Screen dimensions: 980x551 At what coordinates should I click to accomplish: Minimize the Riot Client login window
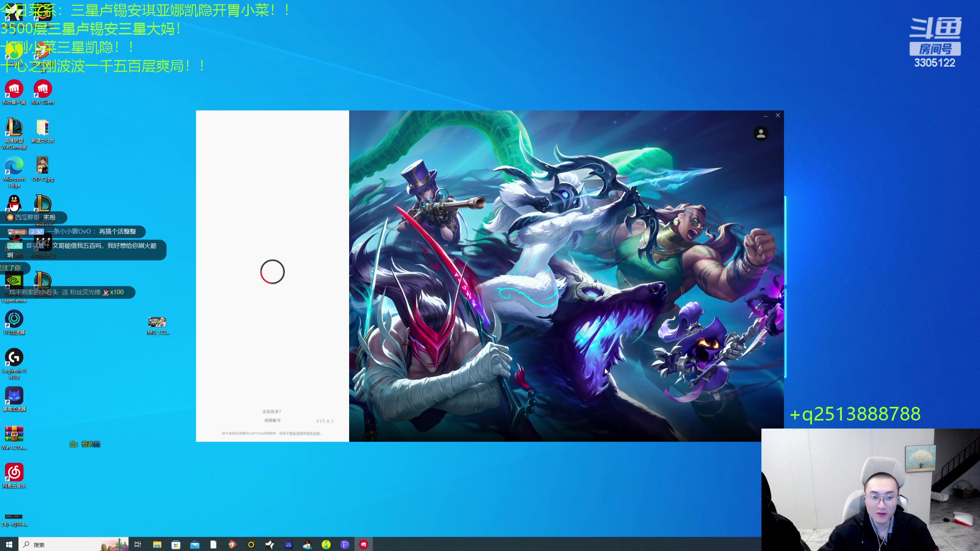pos(766,115)
